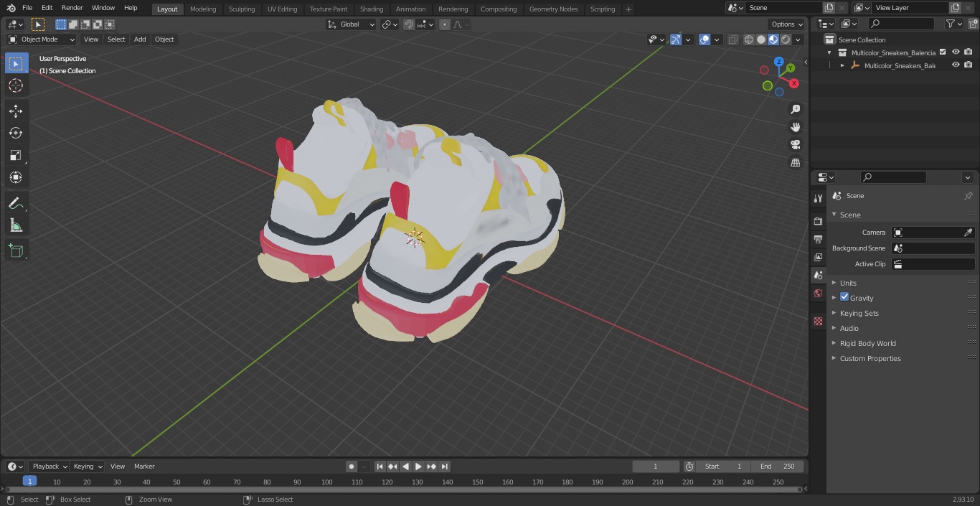Click the Blender logo menu
Image resolution: width=980 pixels, height=506 pixels.
[11, 8]
